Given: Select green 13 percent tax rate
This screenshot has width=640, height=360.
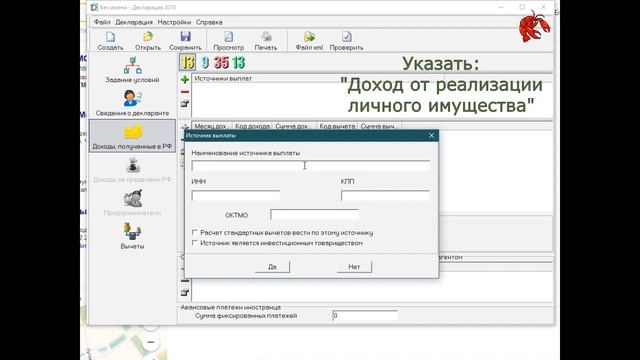Looking at the screenshot, I should (238, 62).
